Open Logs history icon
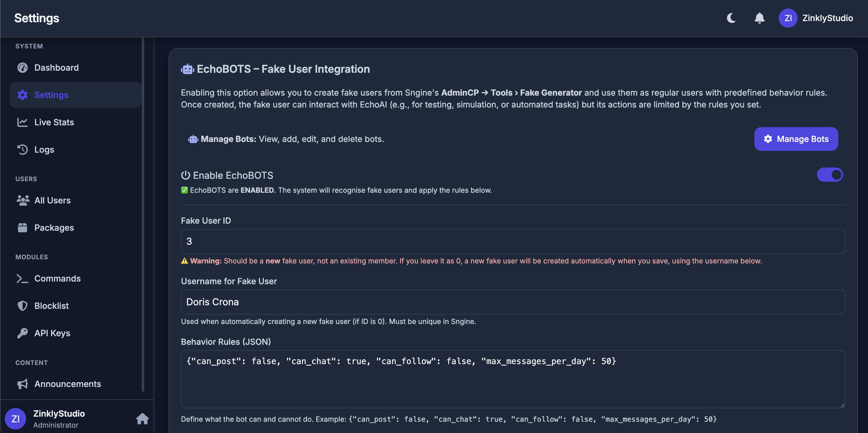The height and width of the screenshot is (433, 868). click(23, 149)
